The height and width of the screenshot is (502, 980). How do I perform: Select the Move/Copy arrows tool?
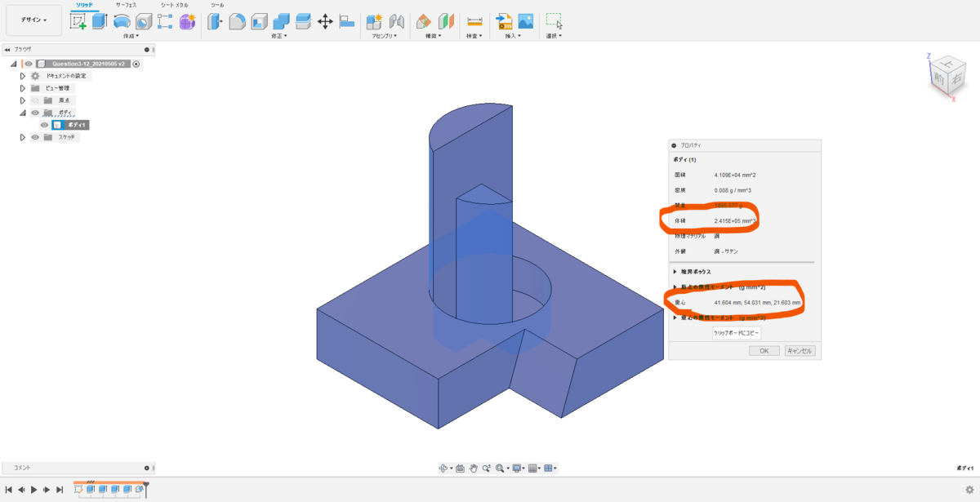pos(325,22)
